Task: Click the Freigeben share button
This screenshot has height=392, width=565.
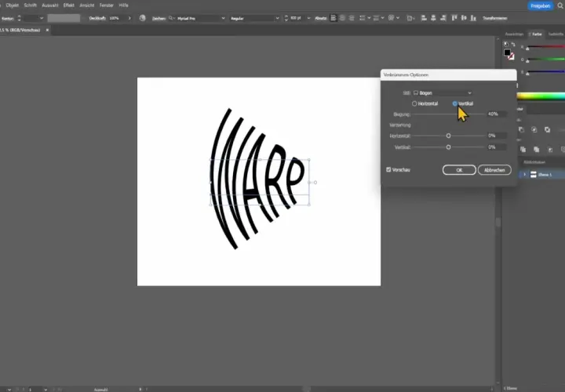Action: coord(540,5)
